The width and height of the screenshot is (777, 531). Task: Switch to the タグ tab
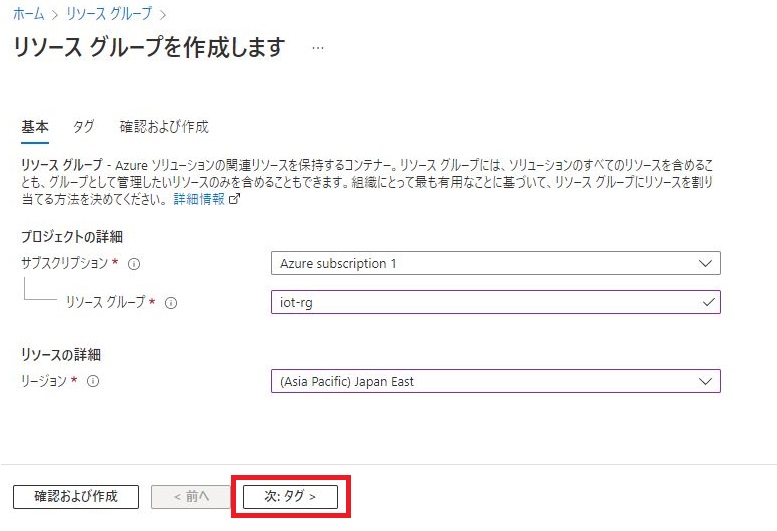[x=84, y=127]
